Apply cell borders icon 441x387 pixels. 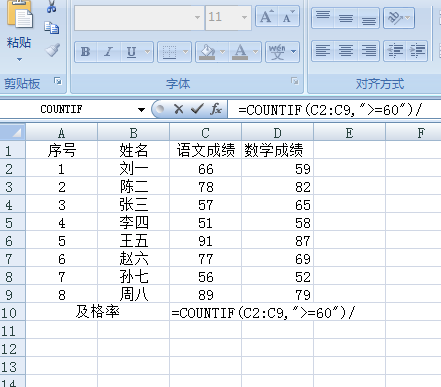pos(169,52)
